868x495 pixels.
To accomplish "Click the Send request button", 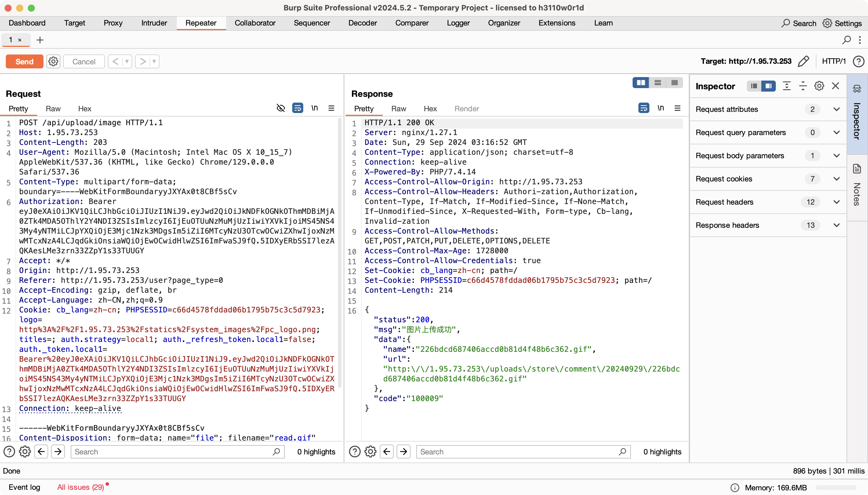I will (24, 61).
